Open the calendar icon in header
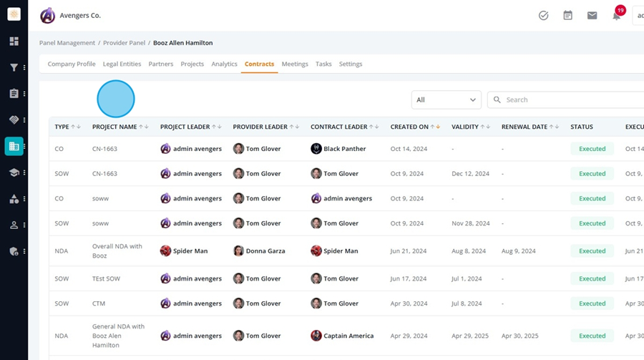 pyautogui.click(x=567, y=16)
